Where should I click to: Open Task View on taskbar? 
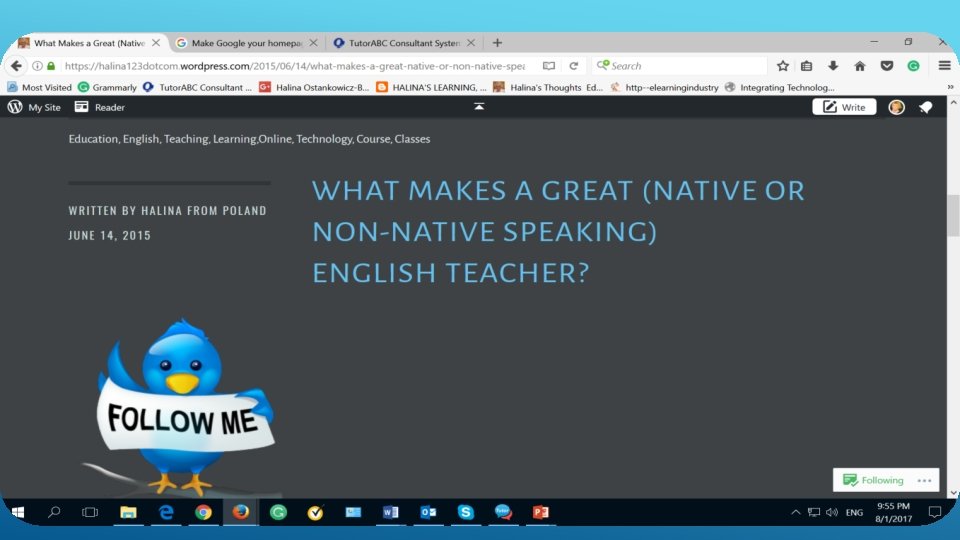click(x=90, y=512)
